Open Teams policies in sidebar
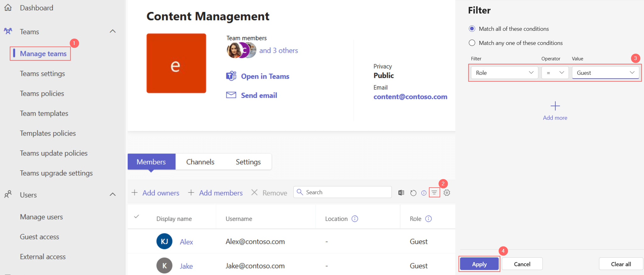The width and height of the screenshot is (644, 275). tap(42, 93)
